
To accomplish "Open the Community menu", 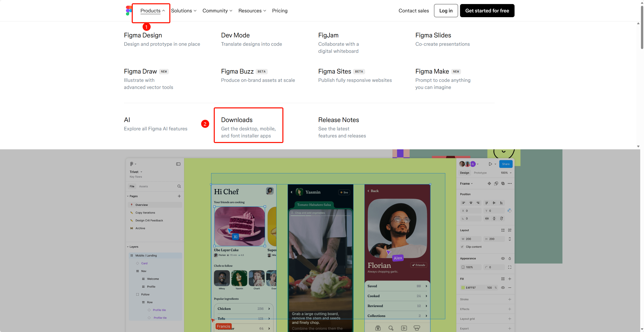I will coord(217,11).
